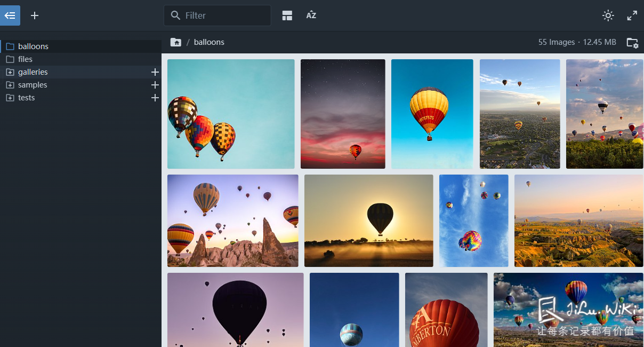This screenshot has width=644, height=347.
Task: Open thumbnail of golden valley landscape
Action: [579, 220]
